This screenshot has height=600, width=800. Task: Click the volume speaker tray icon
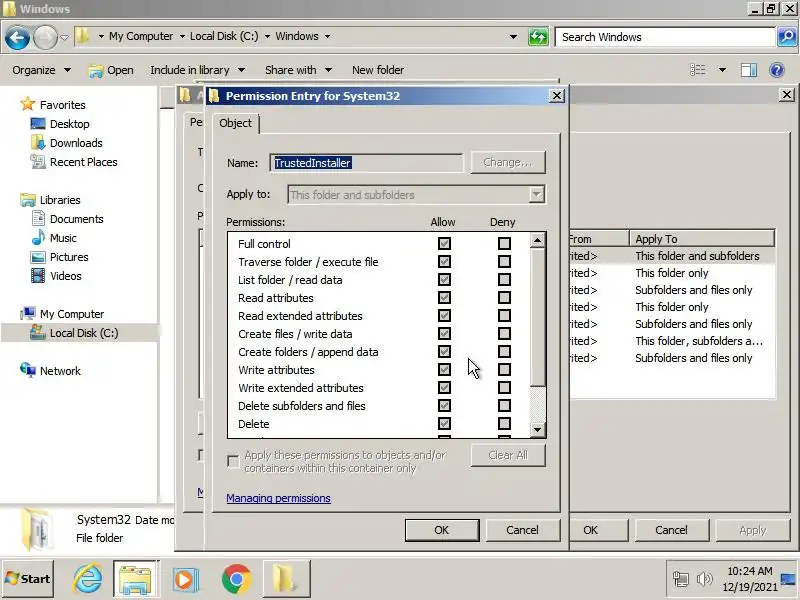coord(705,579)
